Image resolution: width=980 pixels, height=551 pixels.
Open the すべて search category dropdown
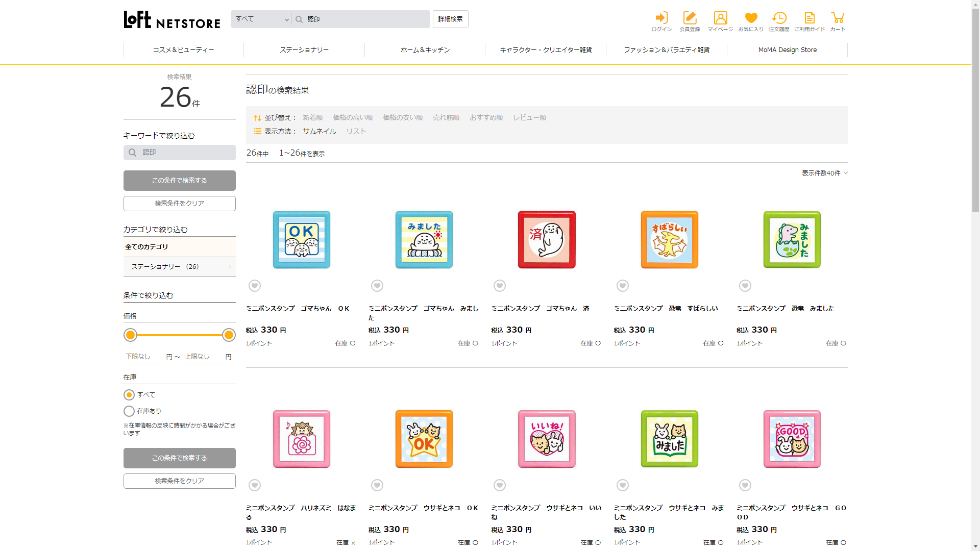(262, 19)
